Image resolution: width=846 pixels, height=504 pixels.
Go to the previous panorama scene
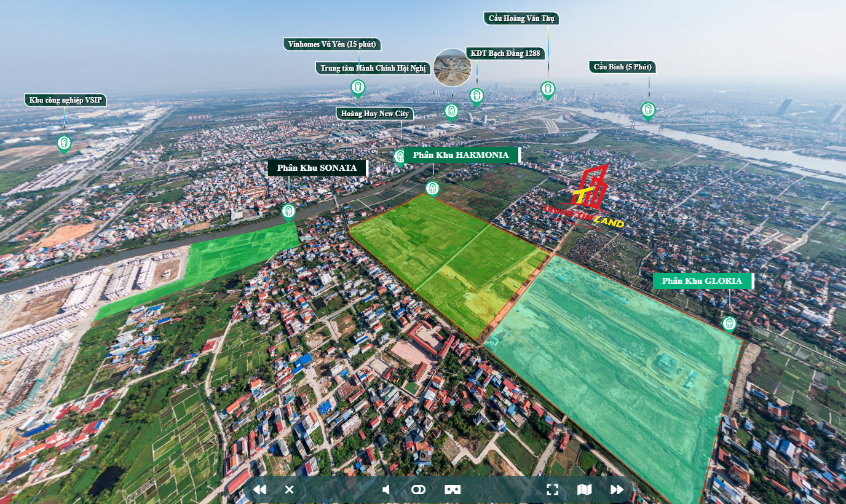[x=259, y=489]
